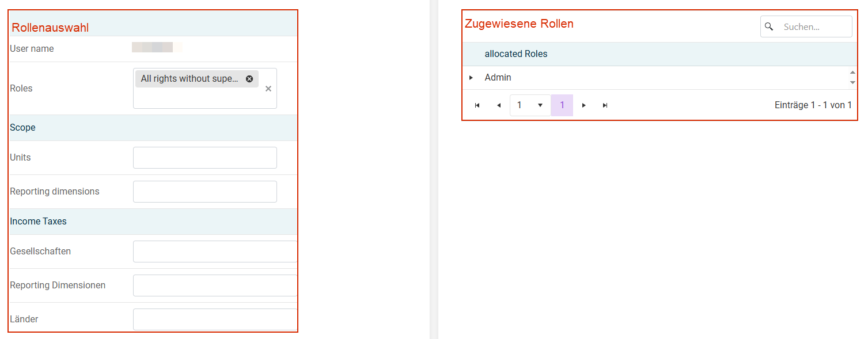Click the allocated Roles column header
Viewport: 868px width, 339px height.
(x=516, y=54)
